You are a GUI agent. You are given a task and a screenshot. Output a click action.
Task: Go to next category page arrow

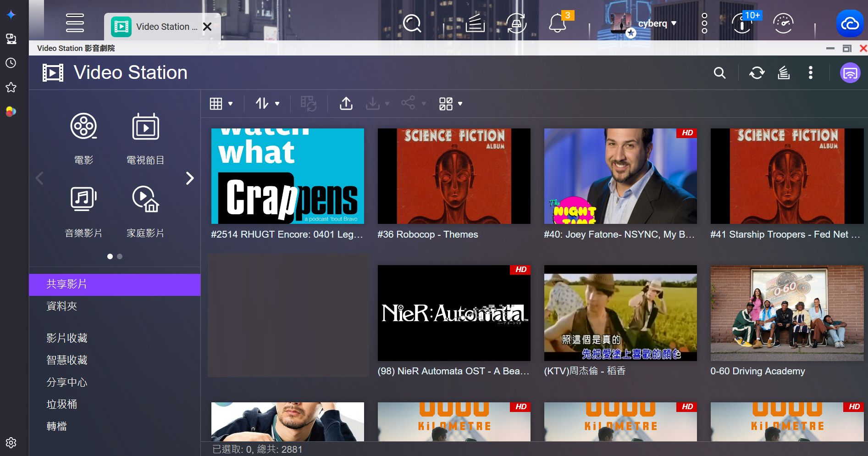point(190,178)
